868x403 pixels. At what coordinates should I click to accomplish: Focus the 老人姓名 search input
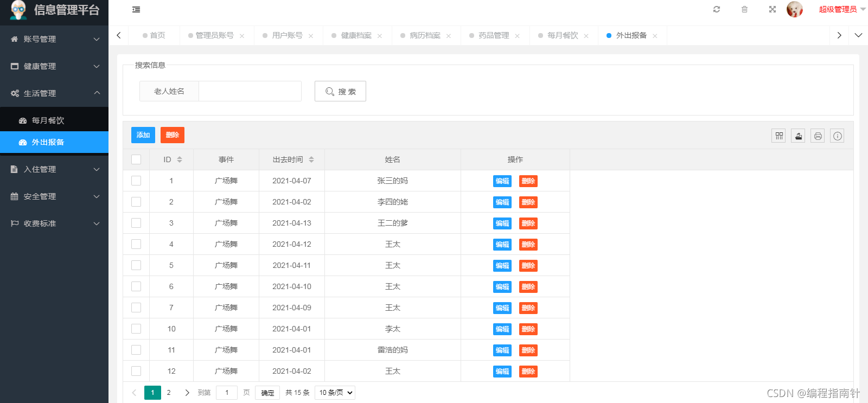pyautogui.click(x=250, y=91)
